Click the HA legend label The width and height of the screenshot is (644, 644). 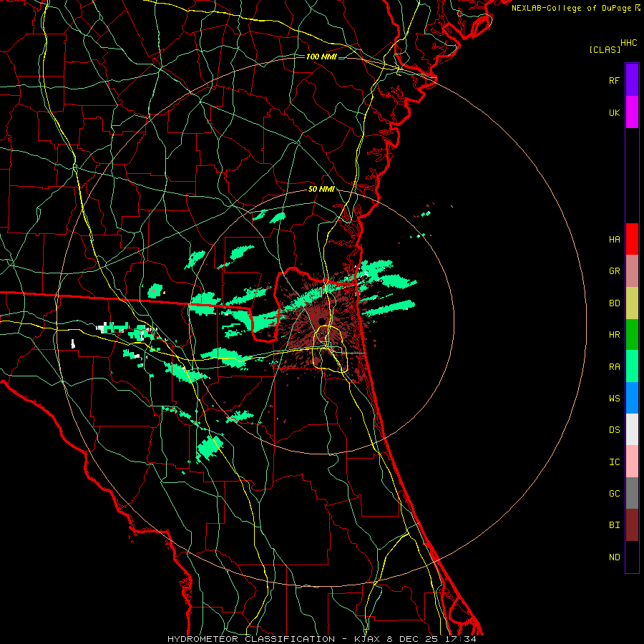tap(614, 240)
